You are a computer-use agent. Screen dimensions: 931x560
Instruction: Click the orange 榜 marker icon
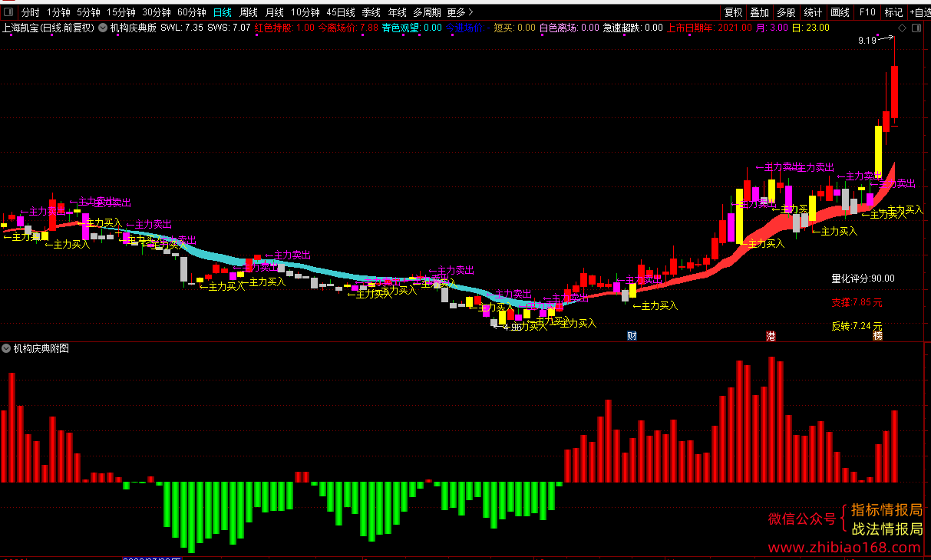pos(877,335)
